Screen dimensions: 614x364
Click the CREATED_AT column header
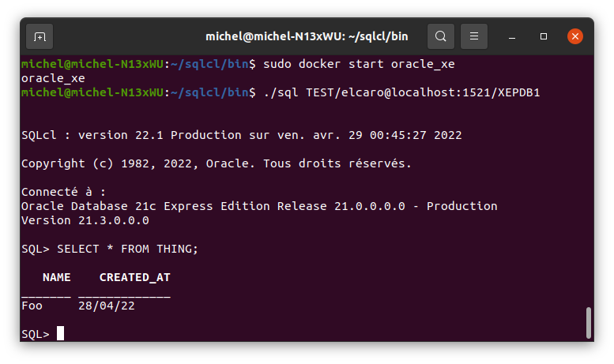[134, 277]
